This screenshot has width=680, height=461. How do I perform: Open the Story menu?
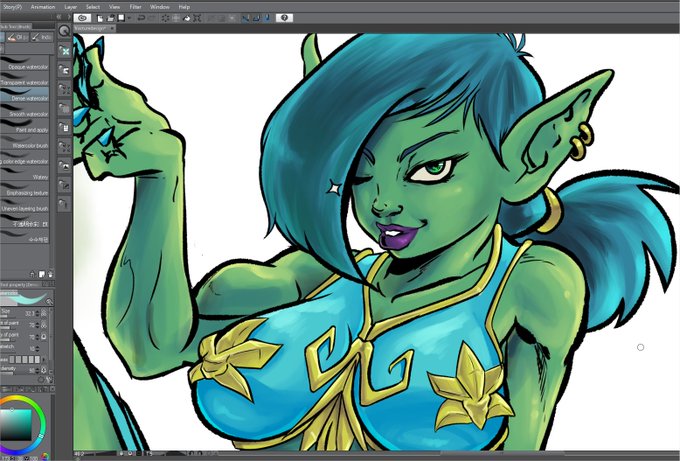(12, 7)
